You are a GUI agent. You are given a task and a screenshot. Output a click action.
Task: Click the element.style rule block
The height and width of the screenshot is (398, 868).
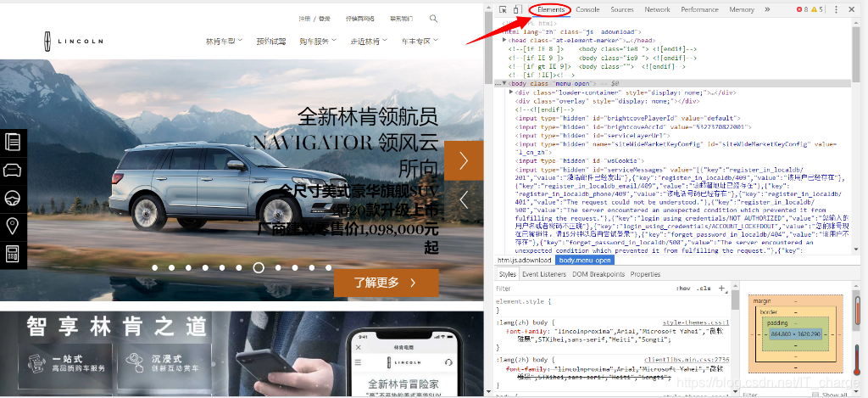pyautogui.click(x=612, y=306)
